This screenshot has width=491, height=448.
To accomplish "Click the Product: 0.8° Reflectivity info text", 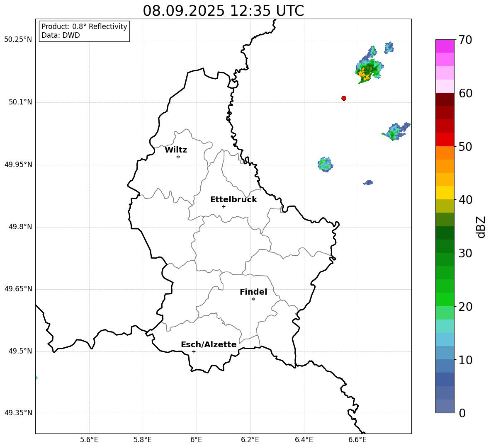I will point(84,27).
